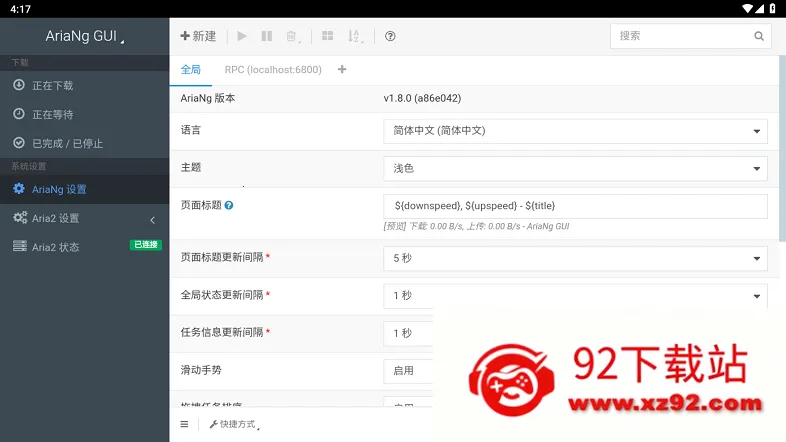The height and width of the screenshot is (442, 786).
Task: Toggle sidebar with hamburger icon
Action: [x=184, y=424]
